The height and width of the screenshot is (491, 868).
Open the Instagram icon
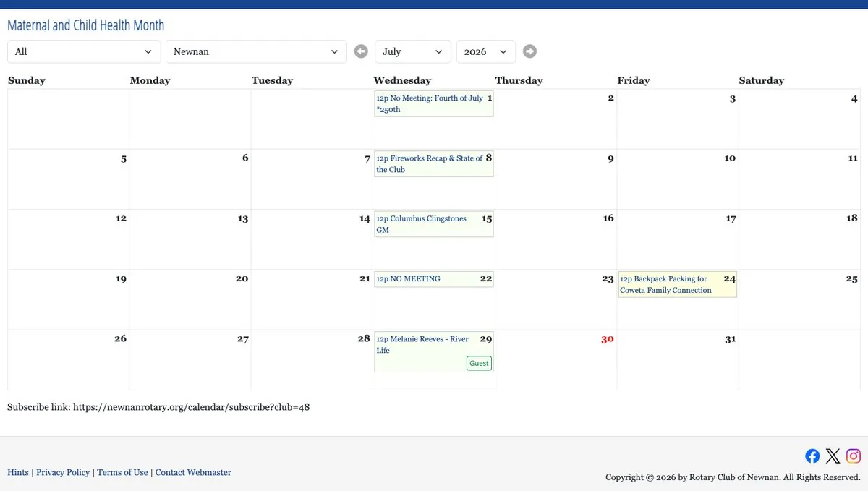click(854, 456)
